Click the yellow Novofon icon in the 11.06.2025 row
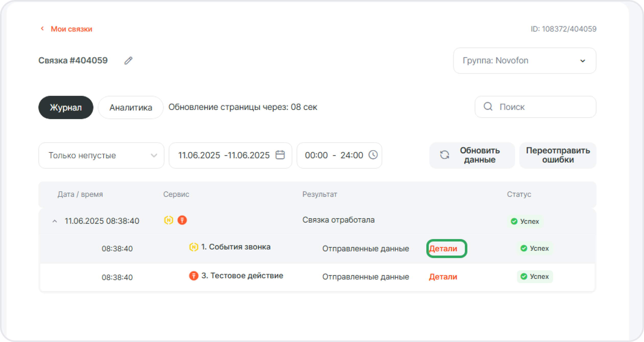The image size is (644, 342). (x=168, y=220)
